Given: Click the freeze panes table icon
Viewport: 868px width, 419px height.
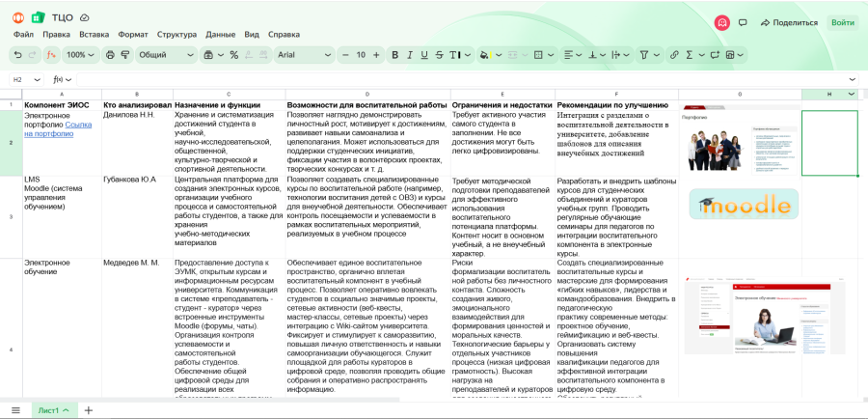Looking at the screenshot, I should 730,55.
